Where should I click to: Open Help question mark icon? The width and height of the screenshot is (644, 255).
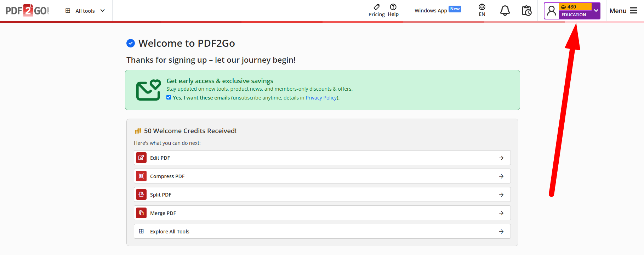click(x=393, y=7)
